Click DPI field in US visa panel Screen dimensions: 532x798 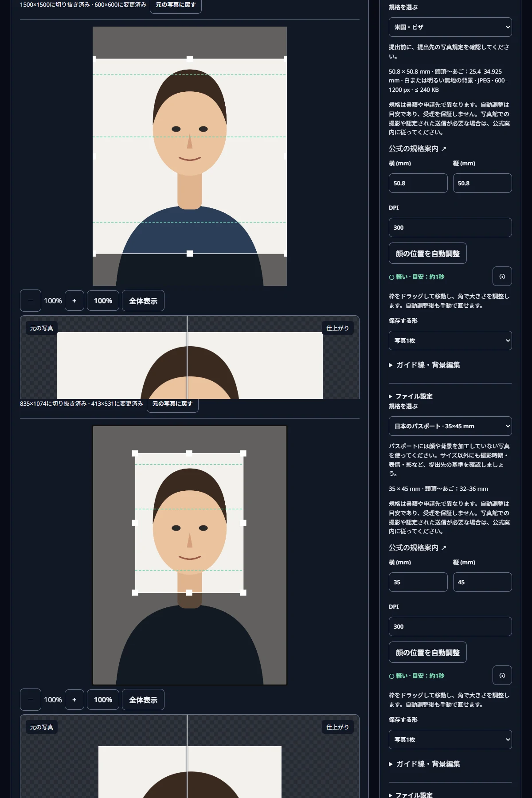[450, 227]
